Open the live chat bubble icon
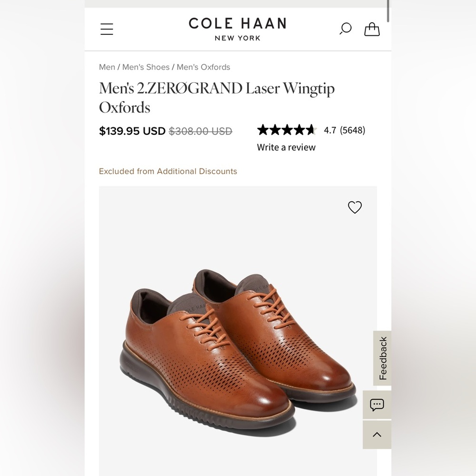 point(377,405)
